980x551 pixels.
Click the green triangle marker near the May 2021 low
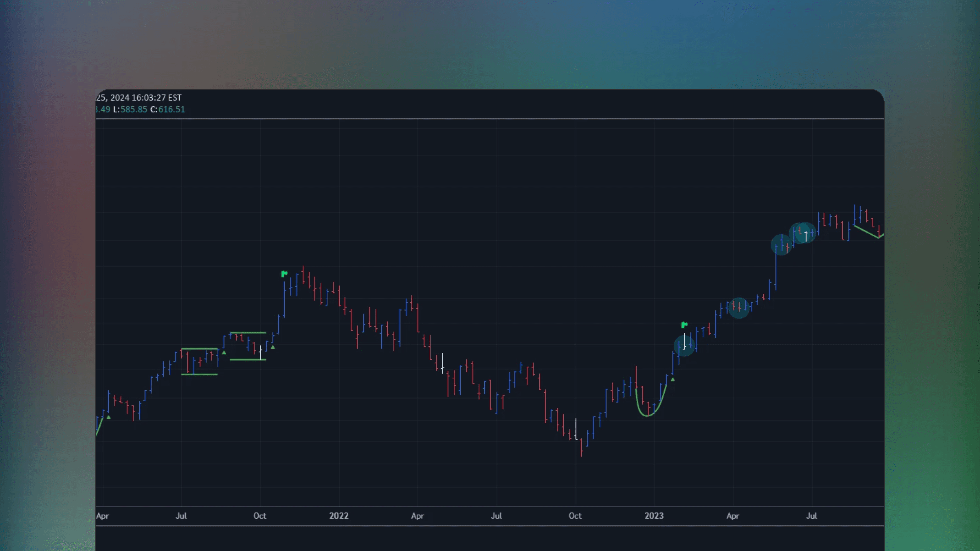tap(108, 418)
